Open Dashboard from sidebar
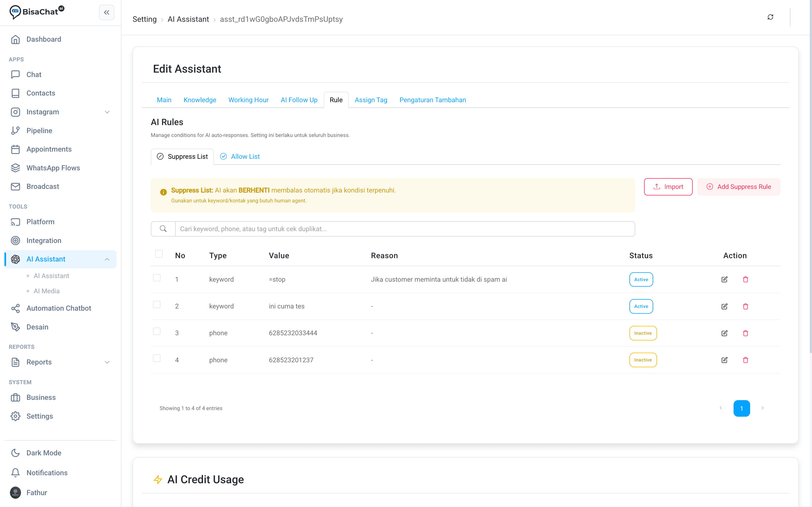Image resolution: width=812 pixels, height=507 pixels. pyautogui.click(x=60, y=39)
